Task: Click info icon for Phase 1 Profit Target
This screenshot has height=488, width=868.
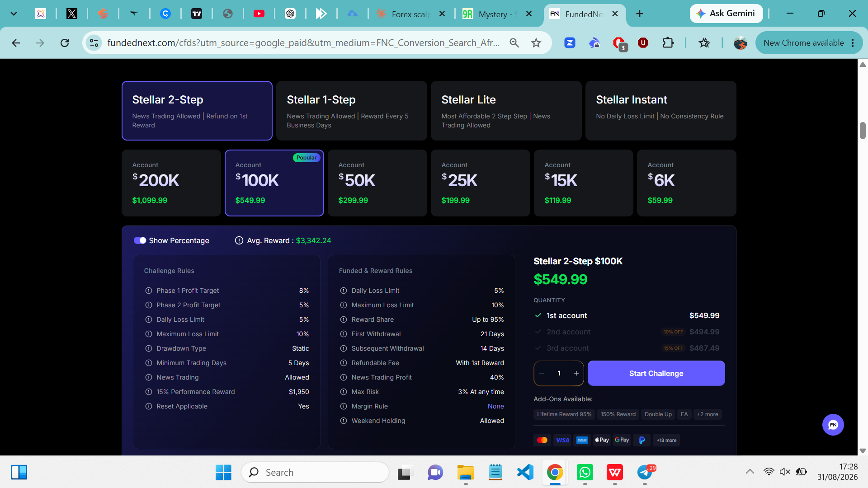Action: (149, 291)
